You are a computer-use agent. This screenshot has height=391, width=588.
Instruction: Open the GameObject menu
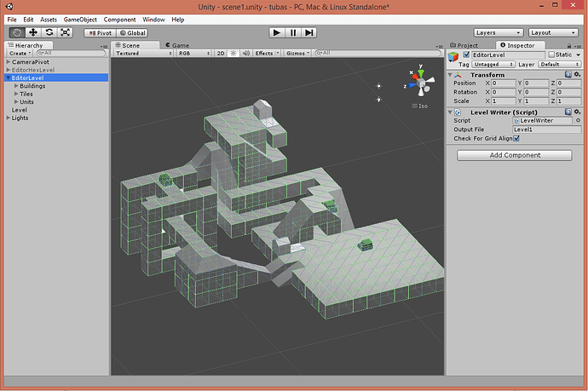[81, 19]
